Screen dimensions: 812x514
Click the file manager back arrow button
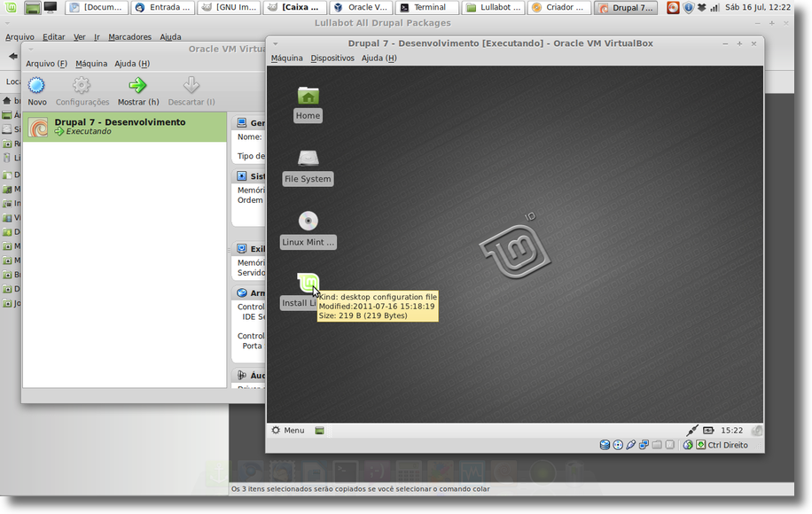(13, 57)
